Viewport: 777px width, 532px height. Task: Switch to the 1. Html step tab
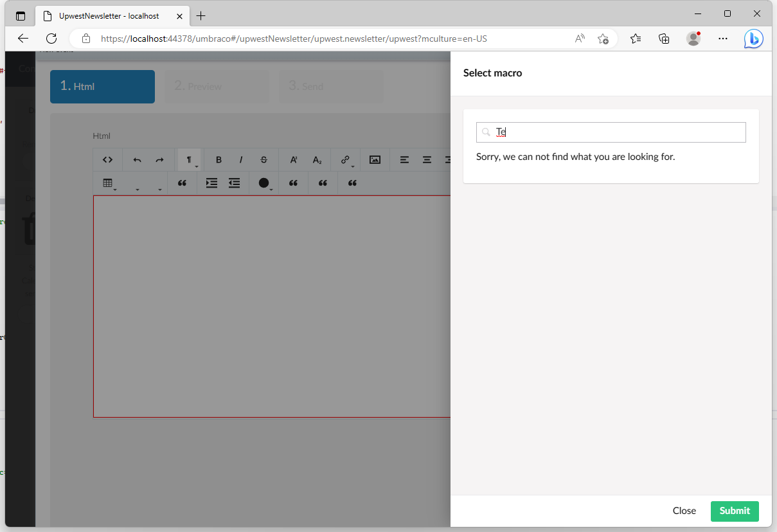102,87
